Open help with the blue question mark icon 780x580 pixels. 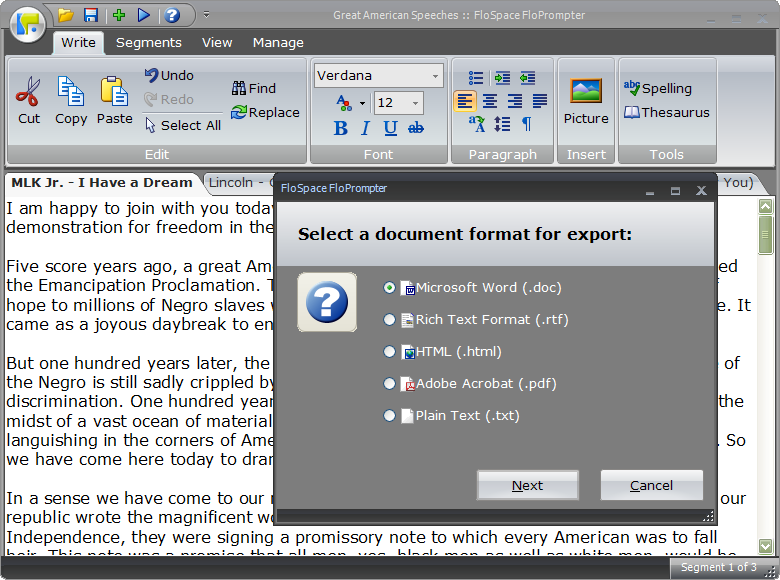172,15
